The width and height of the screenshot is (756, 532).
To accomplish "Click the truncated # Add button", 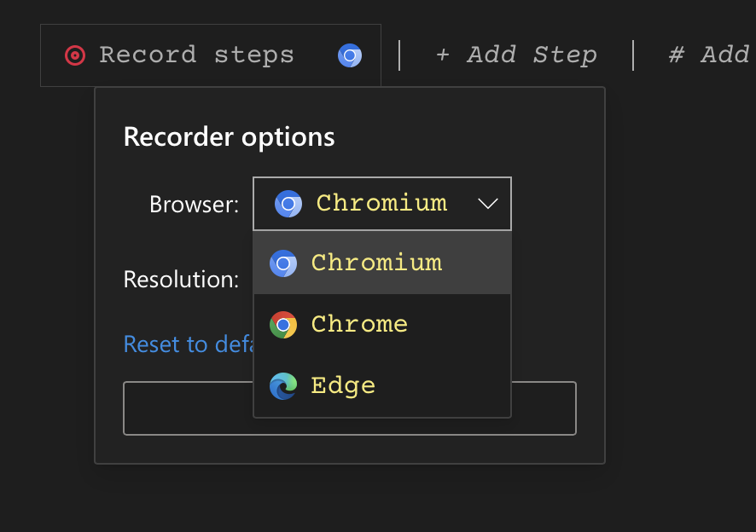I will tap(709, 55).
